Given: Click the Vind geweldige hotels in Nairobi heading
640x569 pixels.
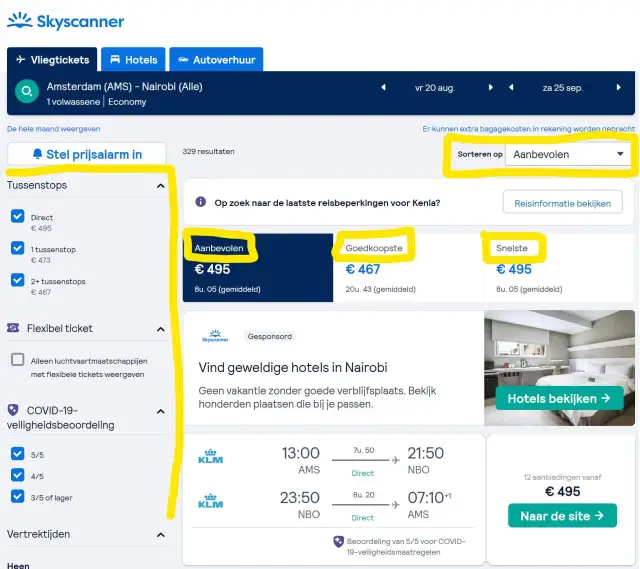Looking at the screenshot, I should 293,367.
